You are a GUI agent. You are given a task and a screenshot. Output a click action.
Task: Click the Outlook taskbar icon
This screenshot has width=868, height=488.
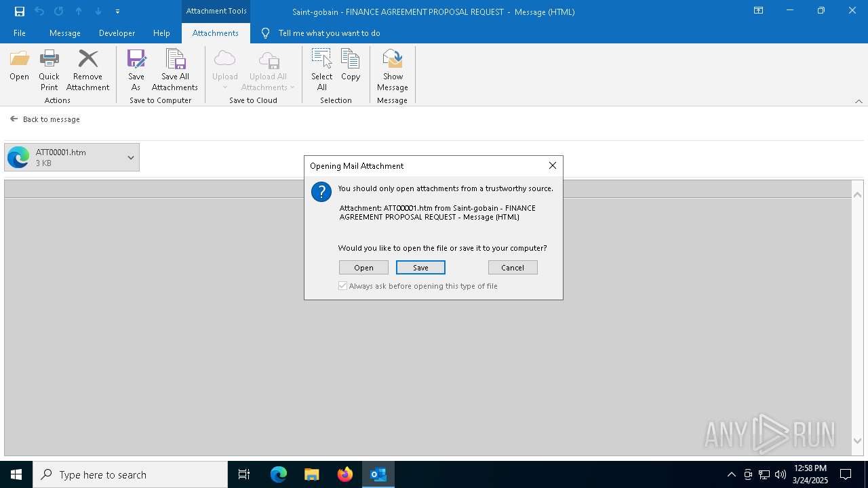pyautogui.click(x=378, y=474)
